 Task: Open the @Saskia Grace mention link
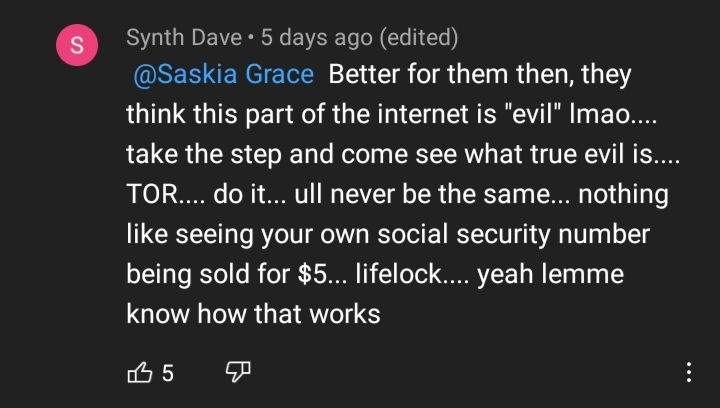(224, 74)
